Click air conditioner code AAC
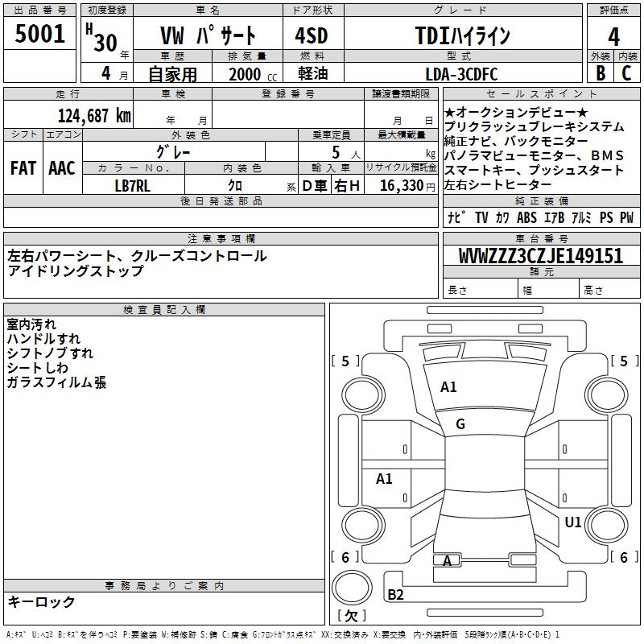The image size is (644, 644). [62, 168]
